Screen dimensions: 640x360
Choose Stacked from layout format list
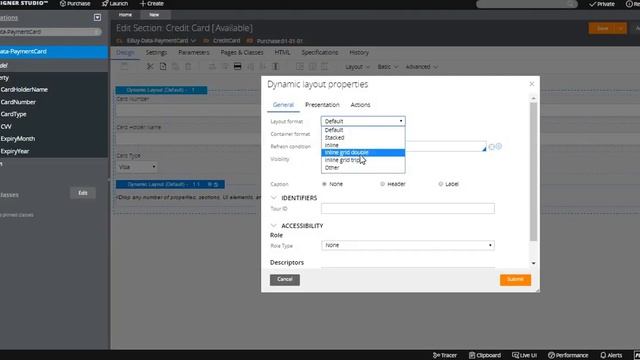(x=363, y=138)
